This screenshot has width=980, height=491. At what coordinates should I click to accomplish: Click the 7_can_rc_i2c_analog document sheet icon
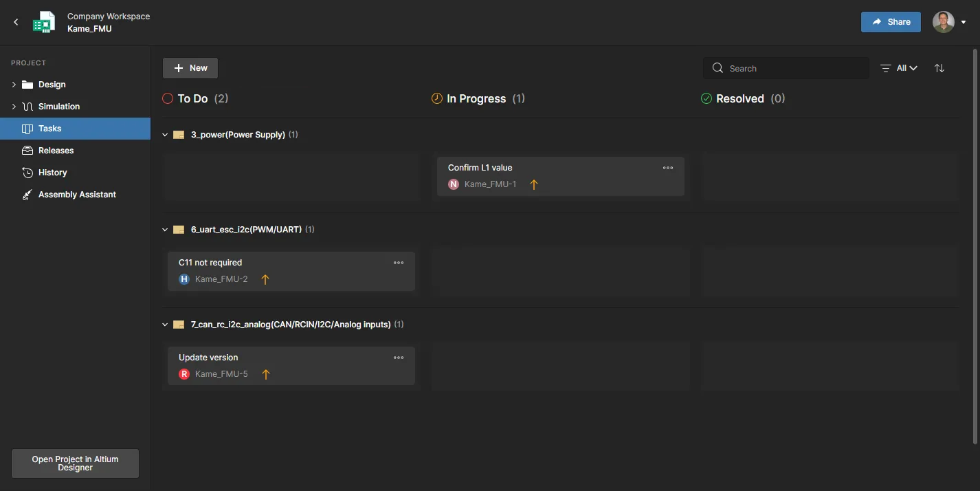pos(179,325)
